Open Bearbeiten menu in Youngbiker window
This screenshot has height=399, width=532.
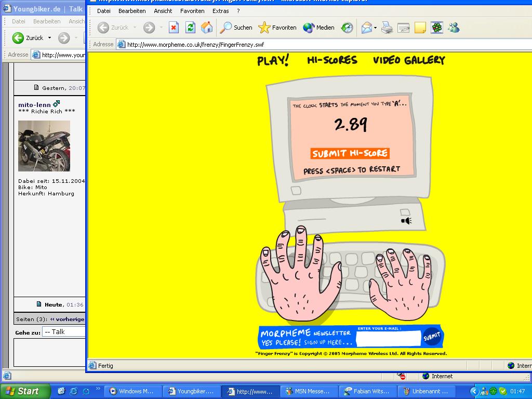[x=47, y=21]
